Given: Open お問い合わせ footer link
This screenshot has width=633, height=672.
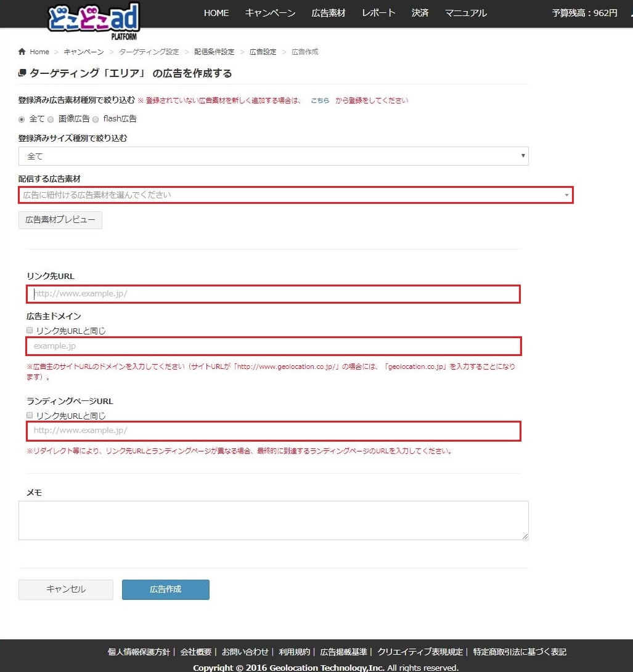Looking at the screenshot, I should (245, 652).
